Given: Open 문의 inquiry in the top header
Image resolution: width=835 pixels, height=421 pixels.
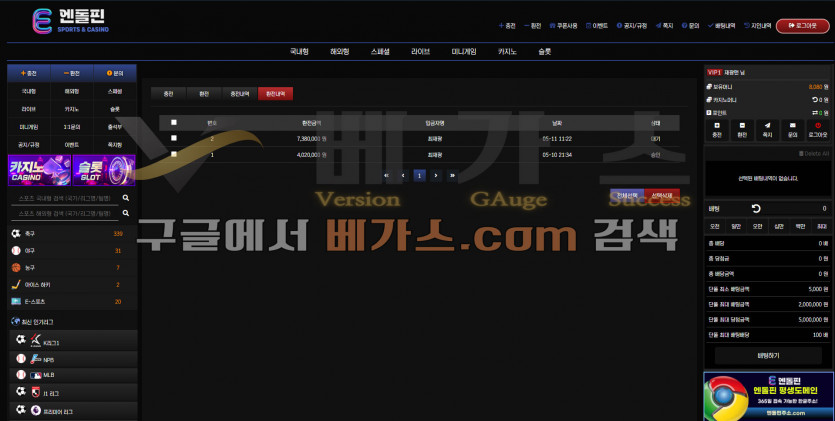Looking at the screenshot, I should click(691, 26).
